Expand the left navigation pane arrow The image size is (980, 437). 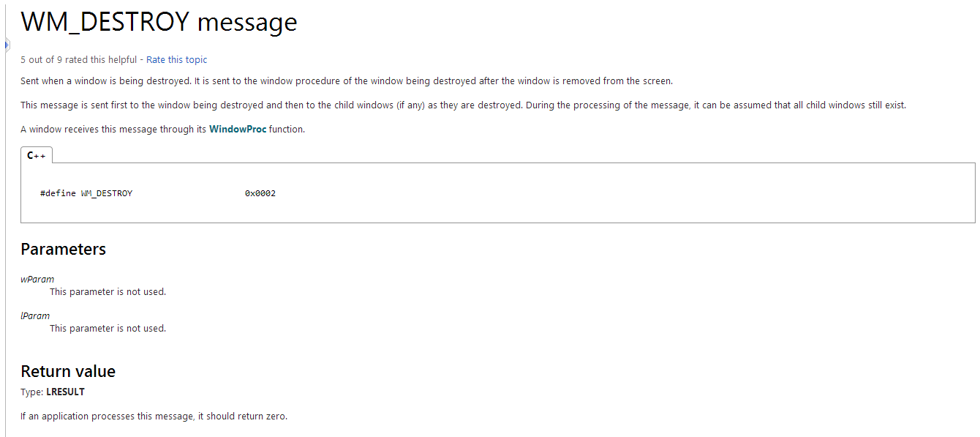[x=7, y=45]
